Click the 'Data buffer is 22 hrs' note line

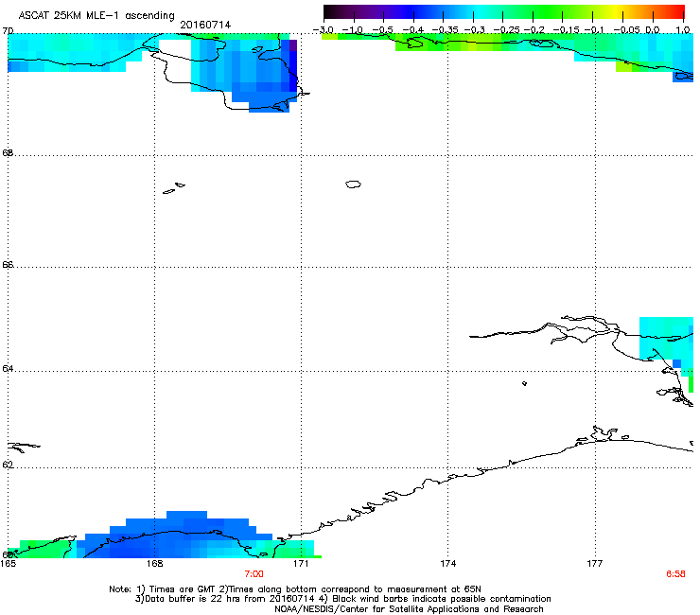click(x=342, y=599)
